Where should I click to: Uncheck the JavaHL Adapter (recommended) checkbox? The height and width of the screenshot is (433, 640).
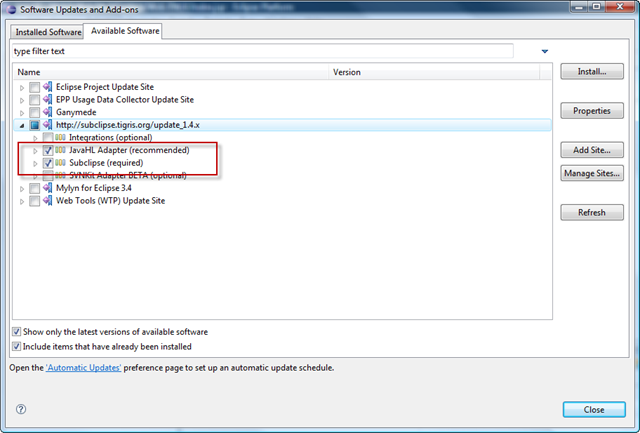48,151
